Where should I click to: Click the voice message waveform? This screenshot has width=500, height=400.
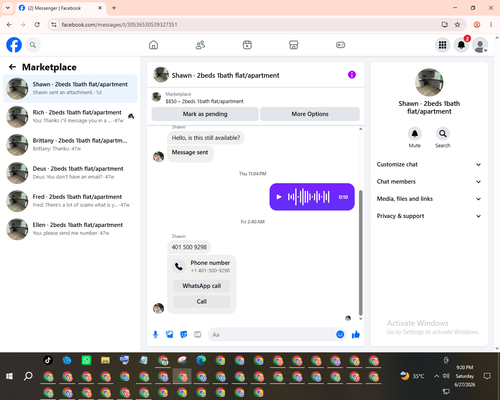[x=309, y=197]
